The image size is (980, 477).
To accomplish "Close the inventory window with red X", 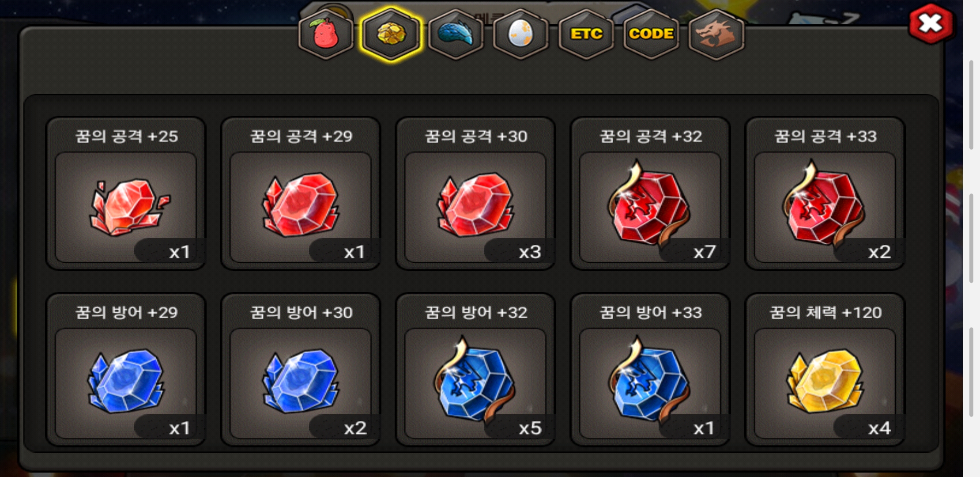I will [931, 23].
